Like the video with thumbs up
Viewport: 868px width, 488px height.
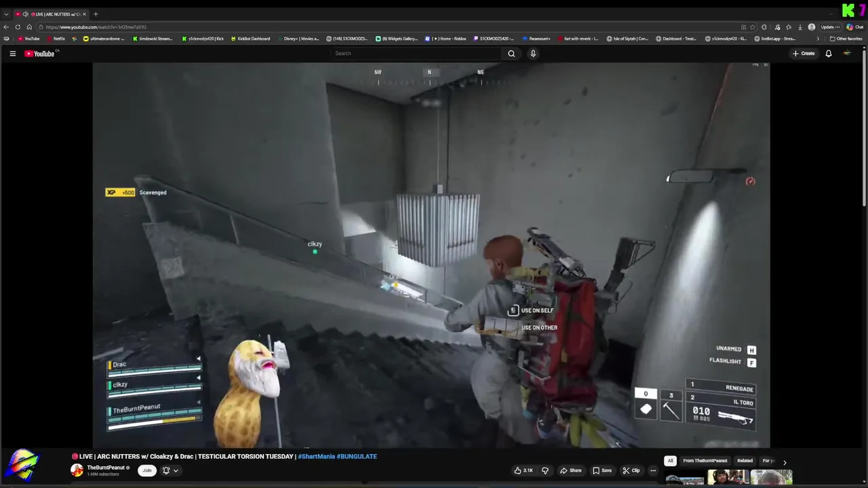(524, 470)
